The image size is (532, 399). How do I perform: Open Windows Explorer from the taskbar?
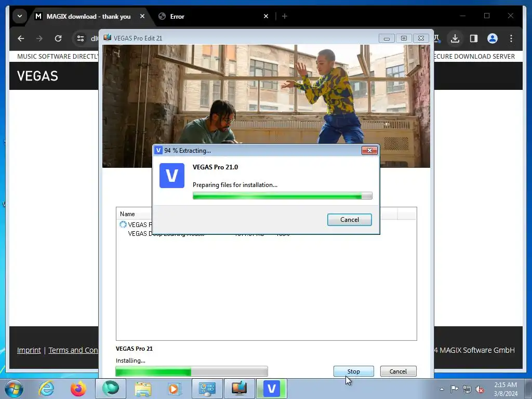[143, 389]
